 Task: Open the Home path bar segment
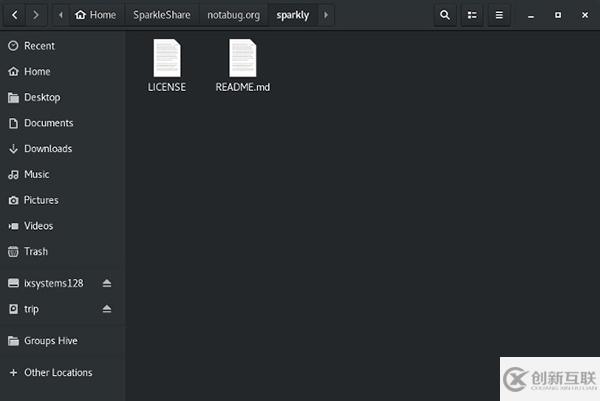96,15
